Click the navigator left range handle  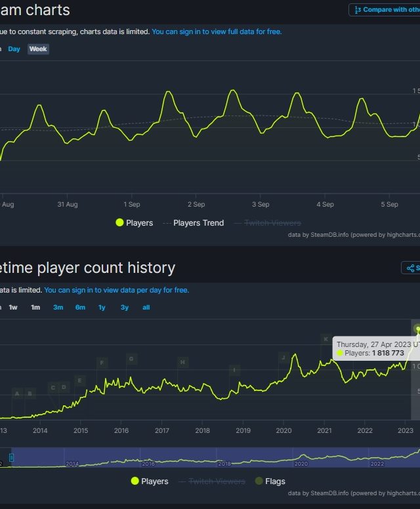tap(11, 457)
